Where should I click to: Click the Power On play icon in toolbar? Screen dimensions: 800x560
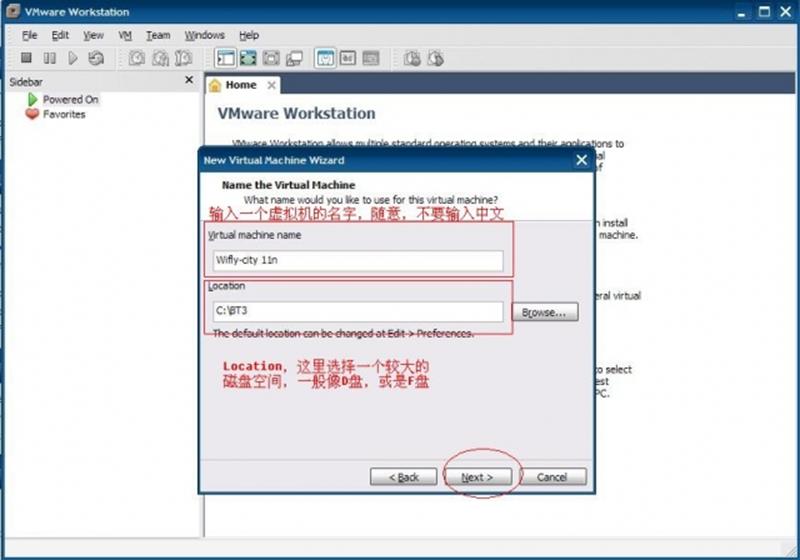pyautogui.click(x=72, y=58)
